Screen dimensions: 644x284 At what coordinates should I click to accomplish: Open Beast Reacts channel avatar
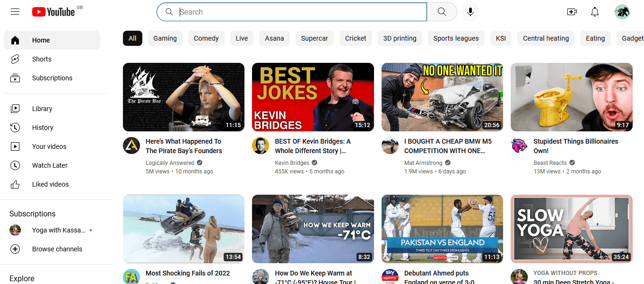tap(519, 146)
